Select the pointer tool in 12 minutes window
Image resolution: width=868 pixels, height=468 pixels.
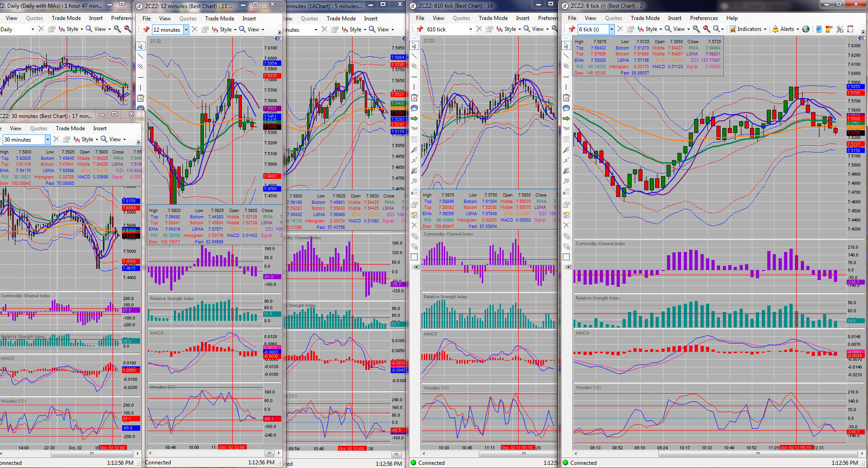141,46
